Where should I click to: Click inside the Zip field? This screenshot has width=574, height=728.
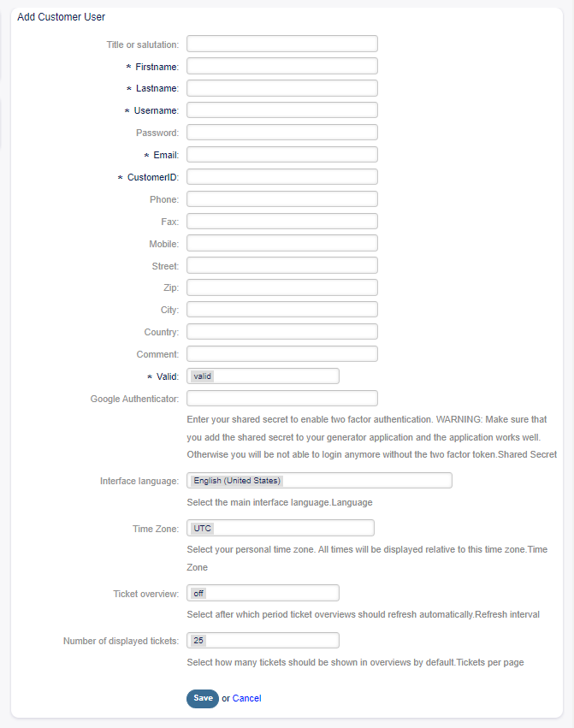click(281, 287)
